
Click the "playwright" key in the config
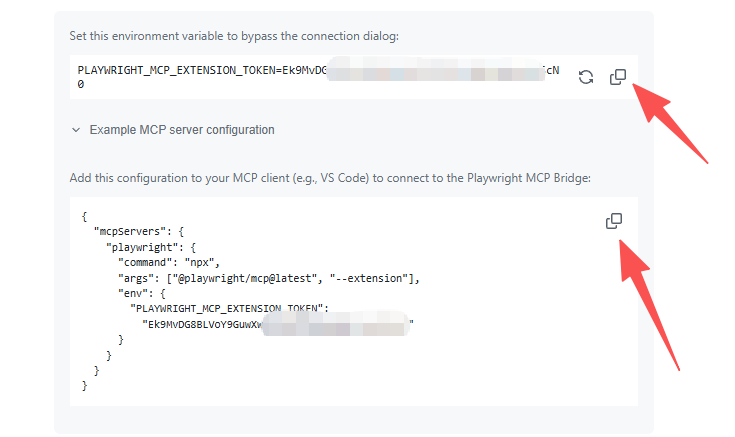144,246
